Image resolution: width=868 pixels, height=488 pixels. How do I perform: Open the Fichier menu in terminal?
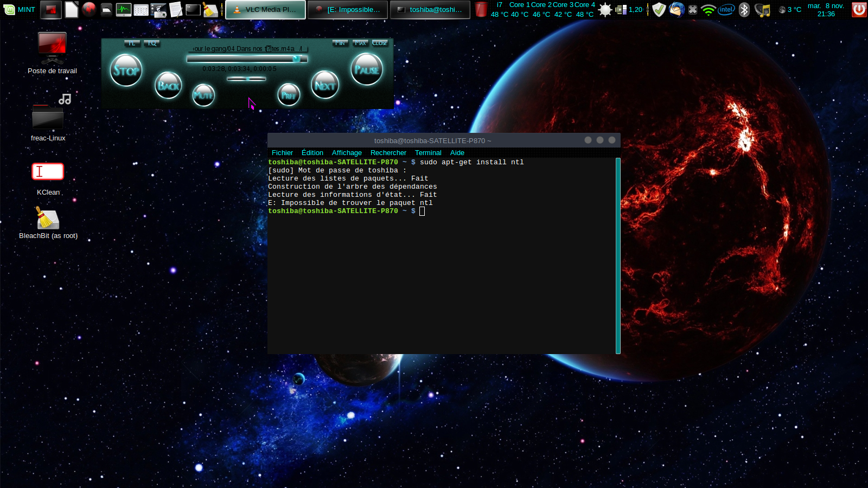coord(282,153)
